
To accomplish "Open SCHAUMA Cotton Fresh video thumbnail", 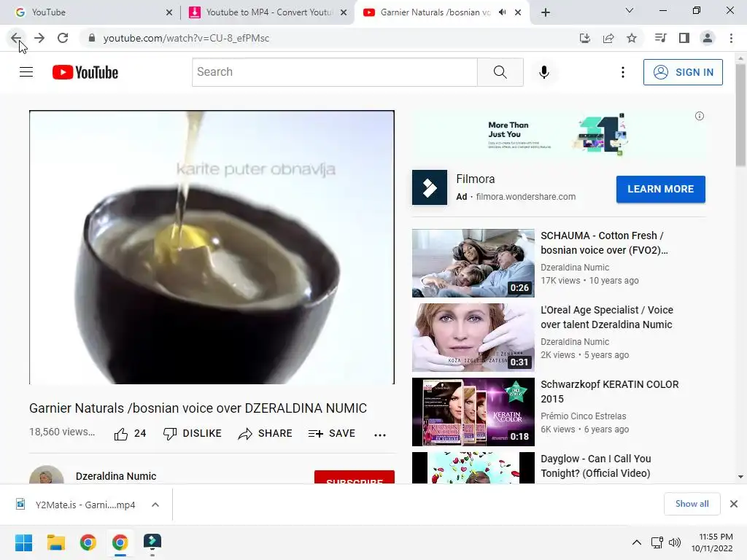I will (473, 263).
